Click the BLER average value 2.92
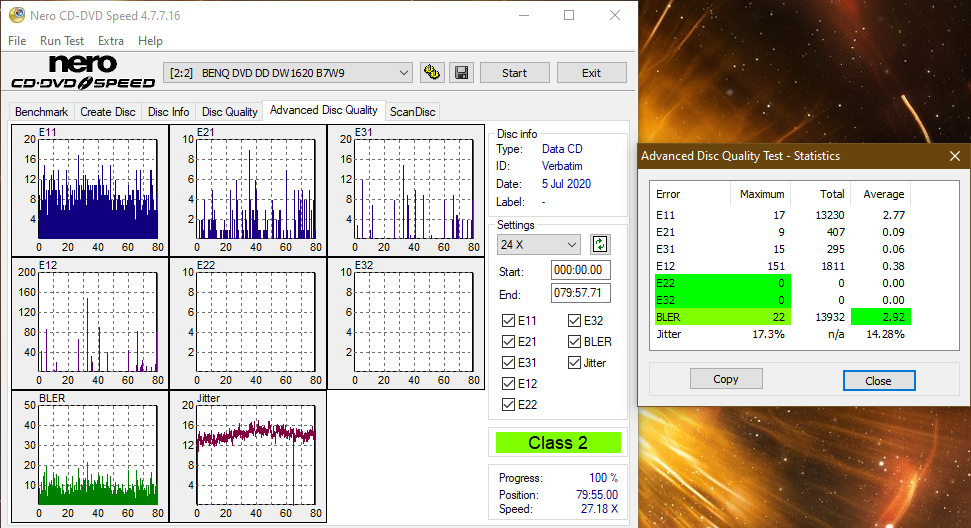Image resolution: width=971 pixels, height=528 pixels. (x=893, y=317)
